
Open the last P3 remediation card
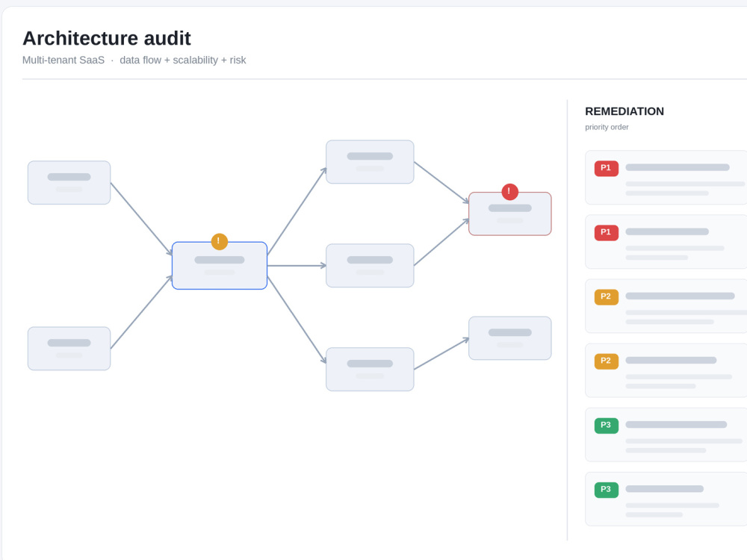click(666, 499)
